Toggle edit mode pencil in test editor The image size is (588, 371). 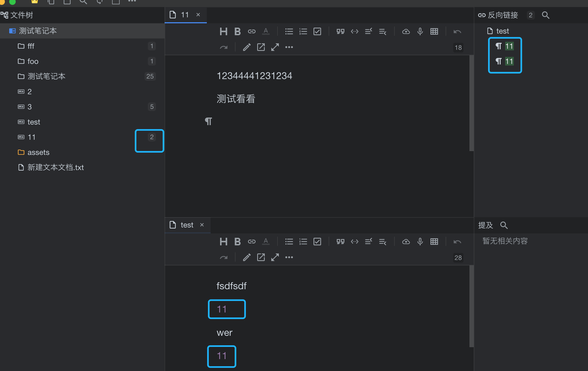click(247, 257)
